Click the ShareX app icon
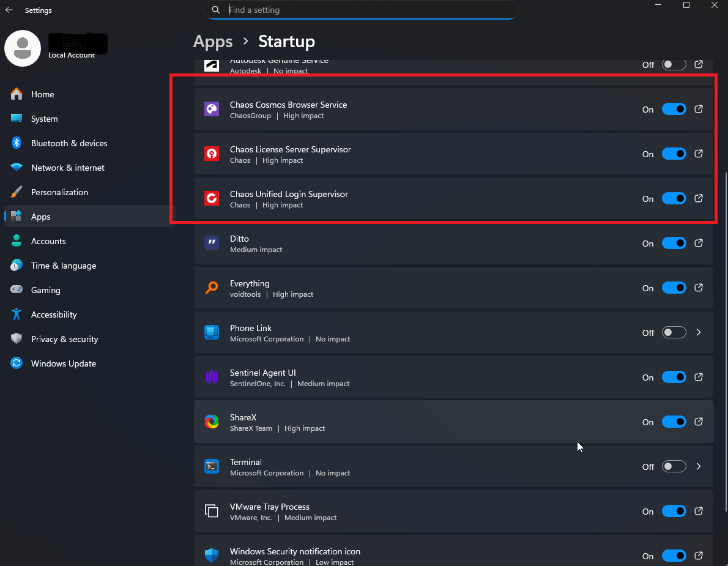The height and width of the screenshot is (566, 728). [x=212, y=422]
